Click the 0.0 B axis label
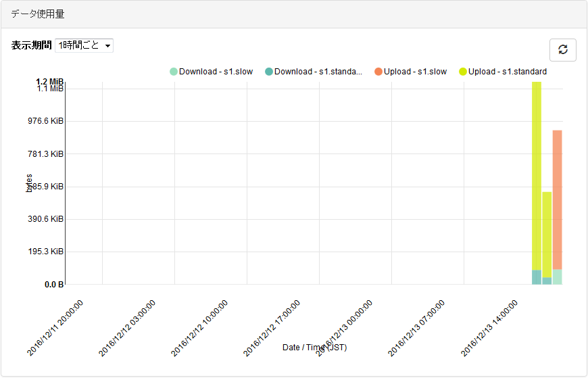This screenshot has width=588, height=378. [54, 285]
